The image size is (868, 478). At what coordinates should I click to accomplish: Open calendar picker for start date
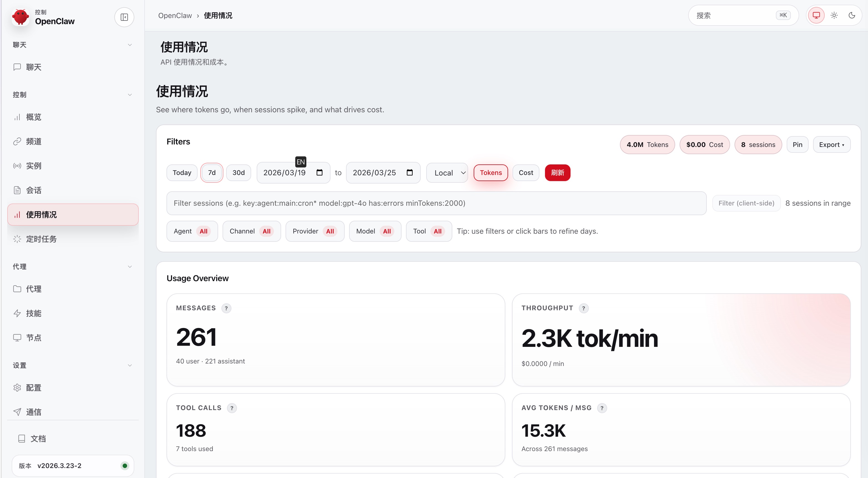[x=319, y=173]
